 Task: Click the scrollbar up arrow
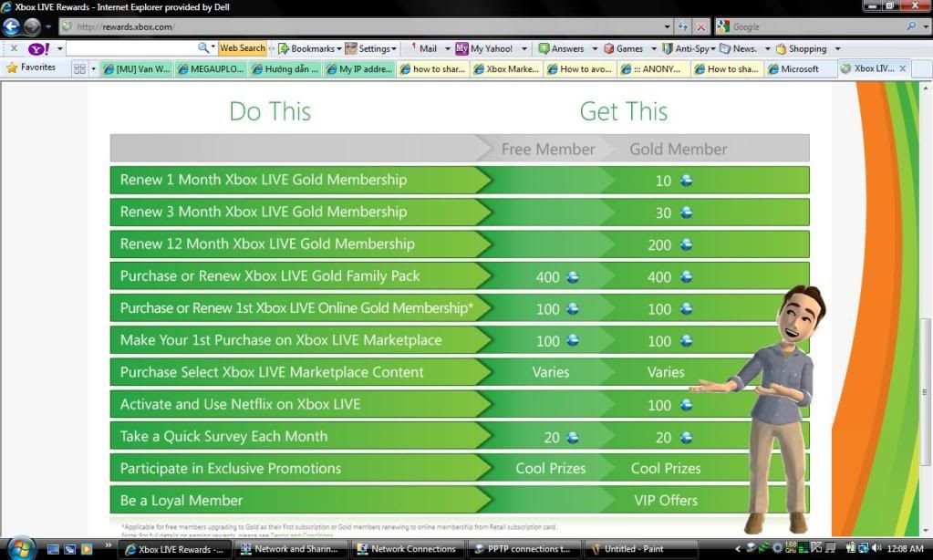pyautogui.click(x=926, y=88)
